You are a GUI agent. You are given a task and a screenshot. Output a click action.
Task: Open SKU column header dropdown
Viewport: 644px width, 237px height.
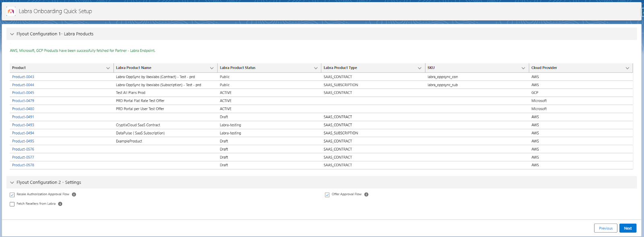pos(523,68)
